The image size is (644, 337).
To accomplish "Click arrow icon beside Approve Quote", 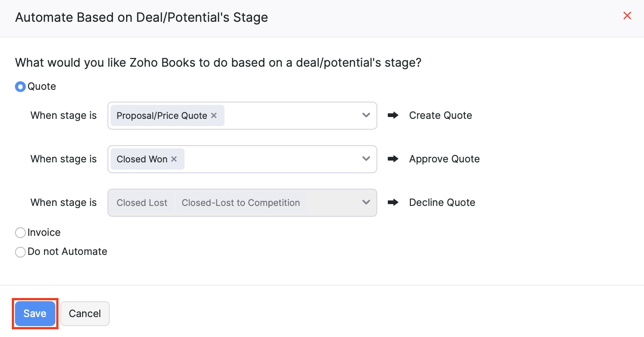I will [x=393, y=159].
